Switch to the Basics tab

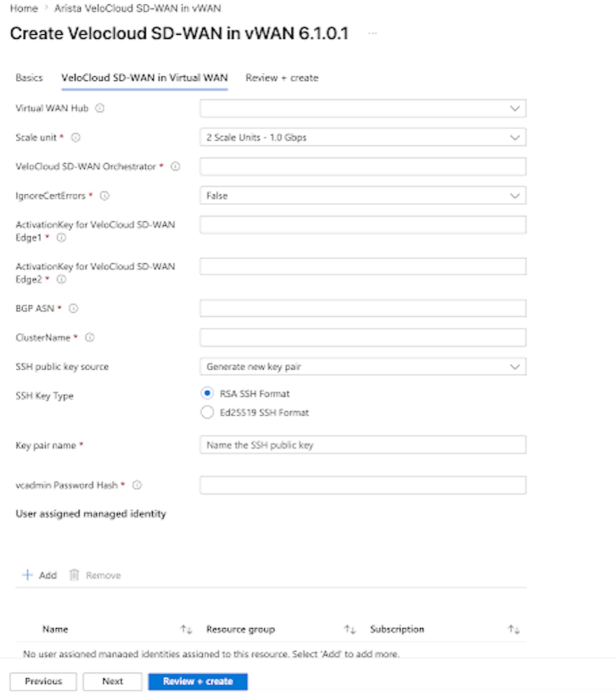(29, 78)
